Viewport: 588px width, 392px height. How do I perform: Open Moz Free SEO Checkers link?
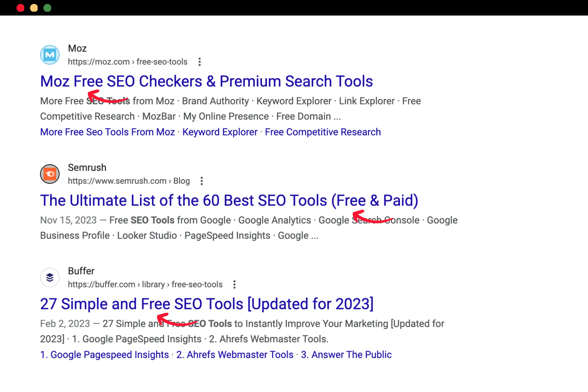pyautogui.click(x=206, y=81)
